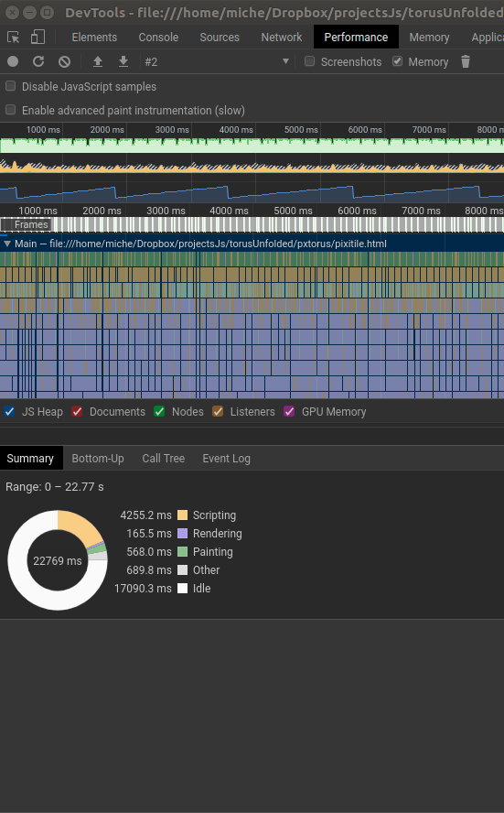Enable advanced paint instrumentation checkbox

point(10,109)
